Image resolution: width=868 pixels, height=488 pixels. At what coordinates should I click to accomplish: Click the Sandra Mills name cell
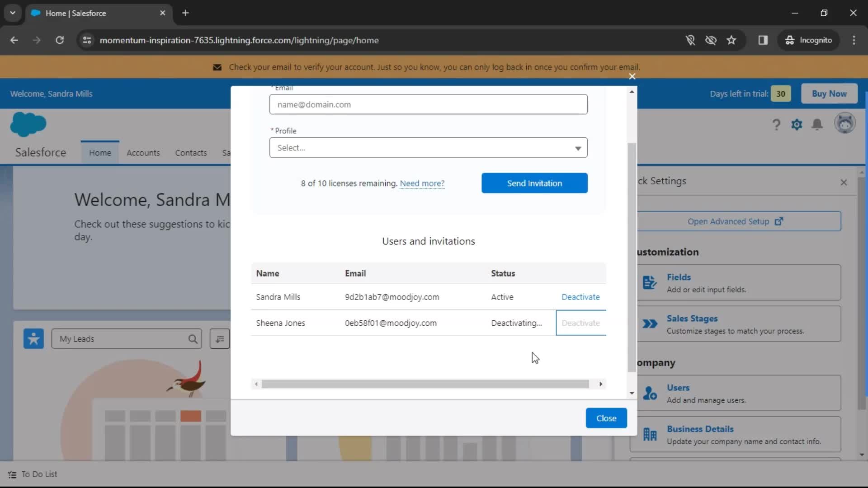pyautogui.click(x=278, y=297)
